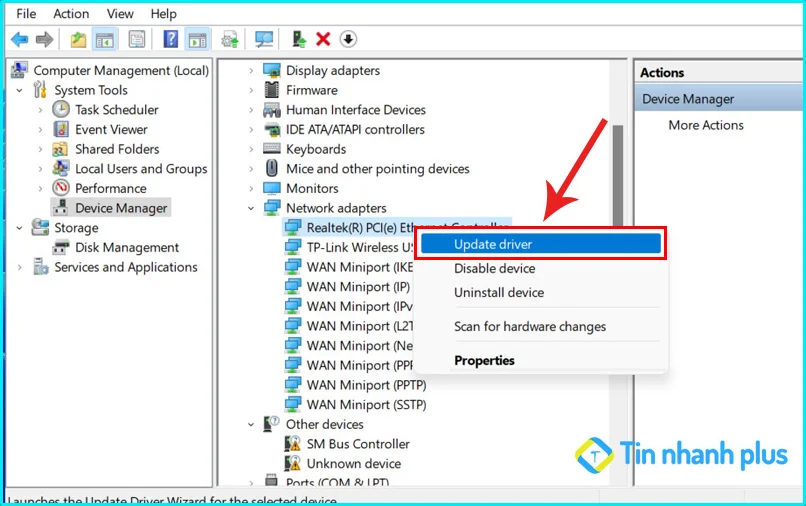The height and width of the screenshot is (506, 806).
Task: Collapse the Network adapters category
Action: pos(252,208)
